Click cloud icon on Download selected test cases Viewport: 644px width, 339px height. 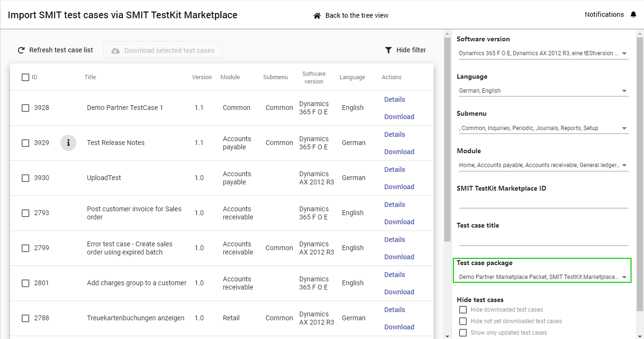coord(115,50)
